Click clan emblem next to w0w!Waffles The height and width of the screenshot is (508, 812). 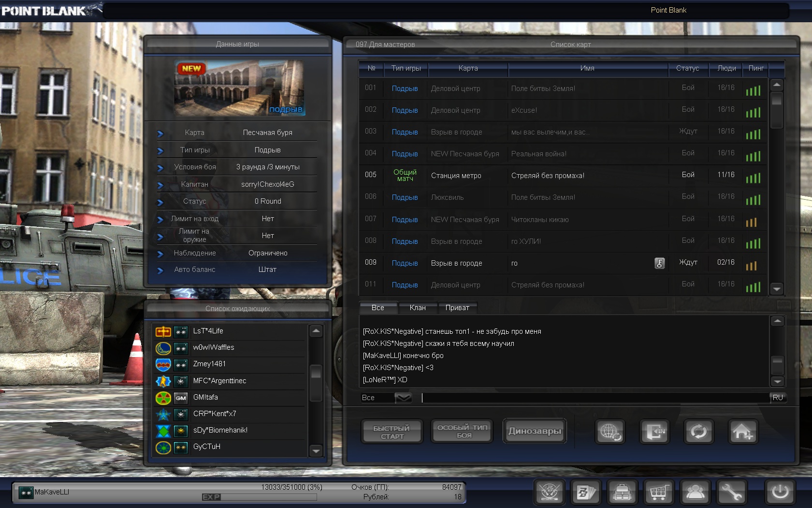point(163,348)
